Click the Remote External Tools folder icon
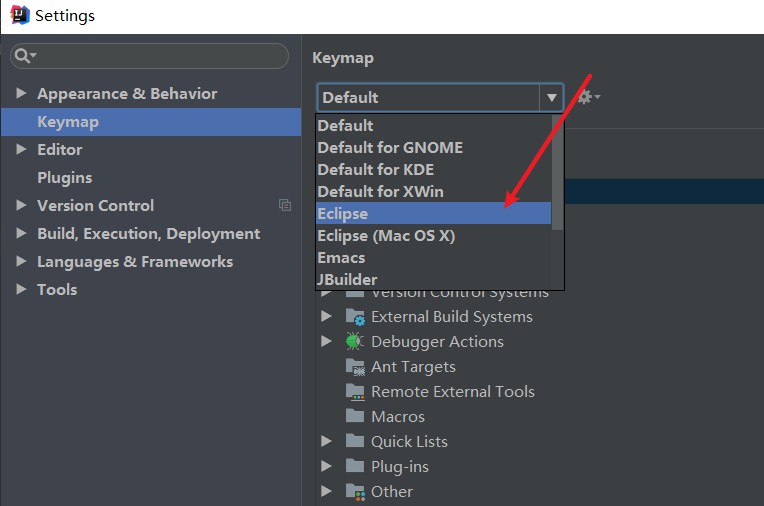The width and height of the screenshot is (764, 506). pyautogui.click(x=355, y=391)
